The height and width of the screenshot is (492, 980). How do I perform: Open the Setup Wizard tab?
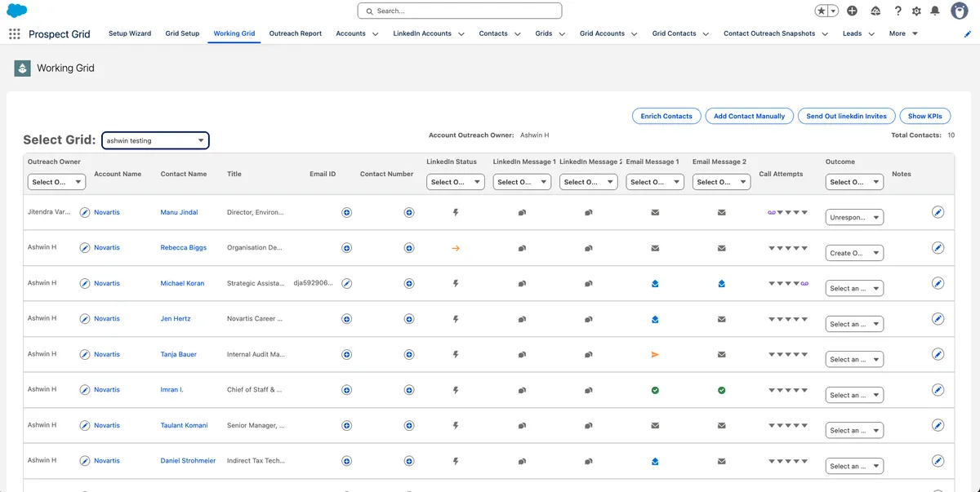pos(130,33)
